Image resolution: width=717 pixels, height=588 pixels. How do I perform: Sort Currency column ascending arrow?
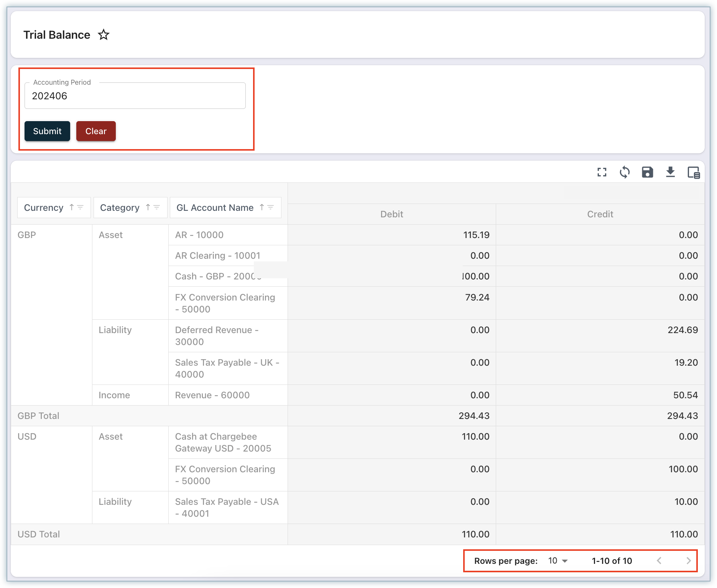coord(72,207)
